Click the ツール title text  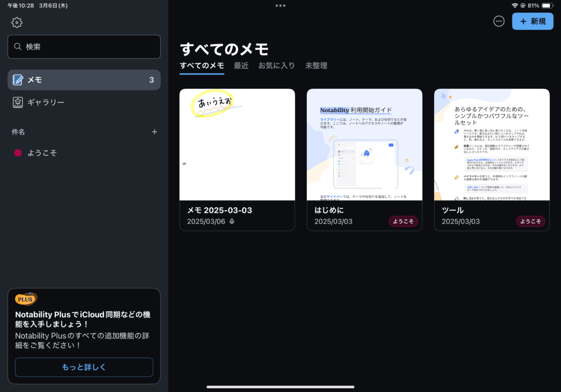[453, 210]
